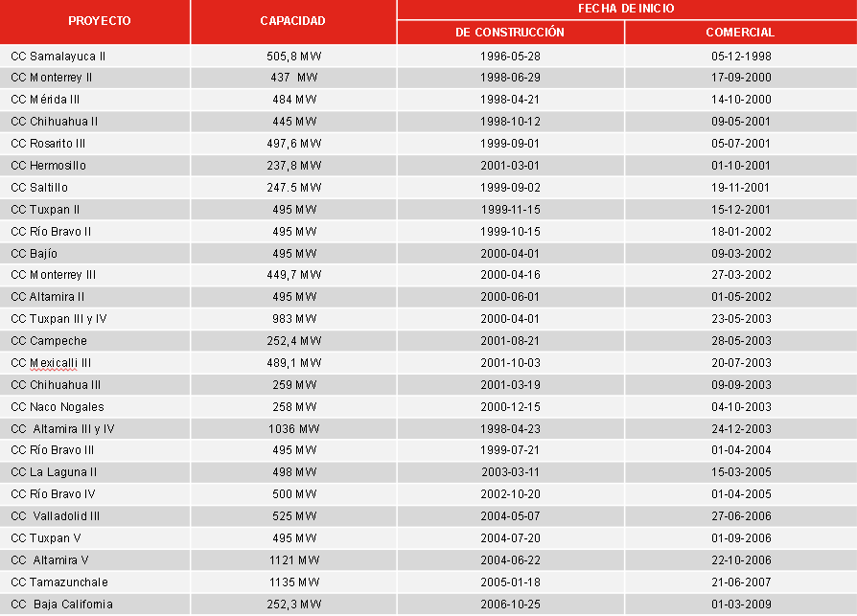The height and width of the screenshot is (616, 857).
Task: Click the CAPACIDAD column header
Action: click(292, 21)
